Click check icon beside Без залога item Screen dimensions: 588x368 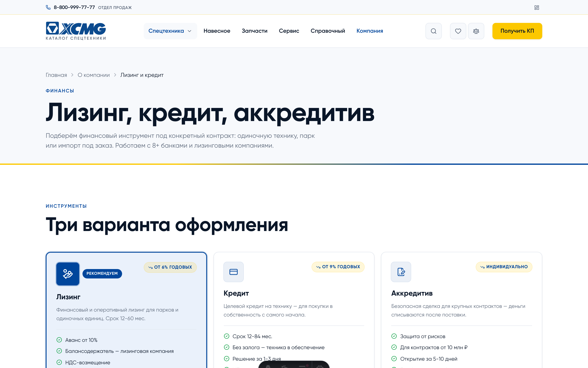pos(226,347)
